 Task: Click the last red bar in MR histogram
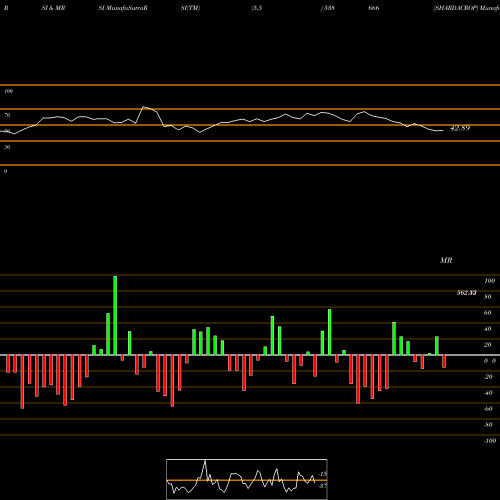pos(444,361)
